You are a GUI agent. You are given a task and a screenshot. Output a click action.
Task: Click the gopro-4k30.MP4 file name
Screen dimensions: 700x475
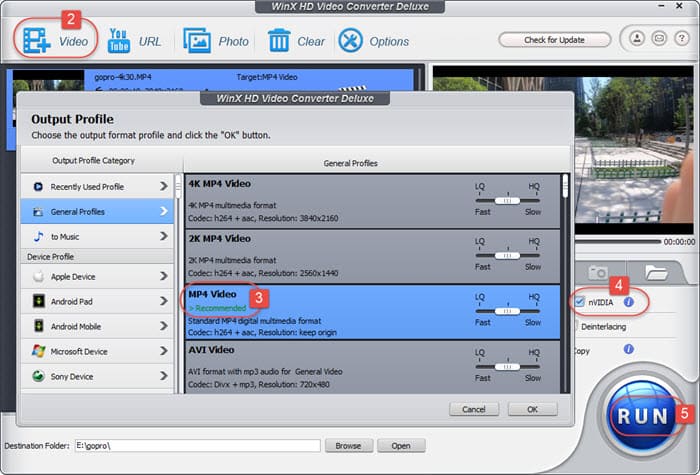[123, 77]
